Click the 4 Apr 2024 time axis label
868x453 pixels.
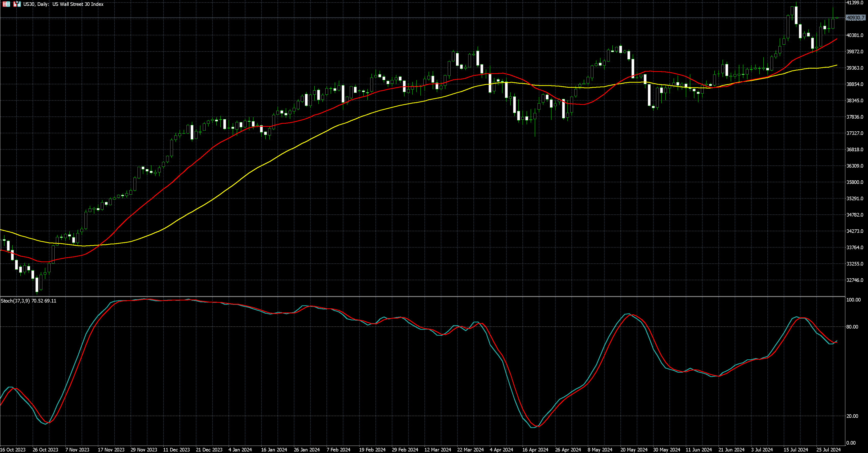click(x=501, y=450)
